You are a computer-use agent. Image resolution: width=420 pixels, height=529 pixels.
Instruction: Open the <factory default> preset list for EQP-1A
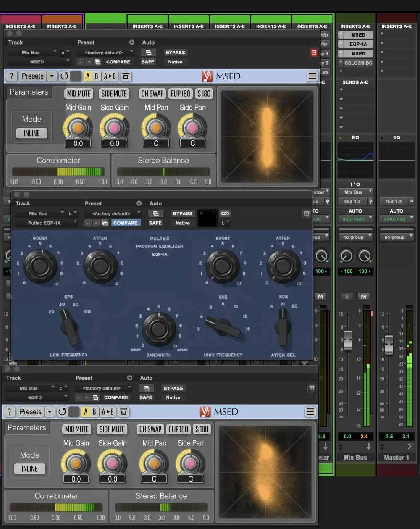111,213
